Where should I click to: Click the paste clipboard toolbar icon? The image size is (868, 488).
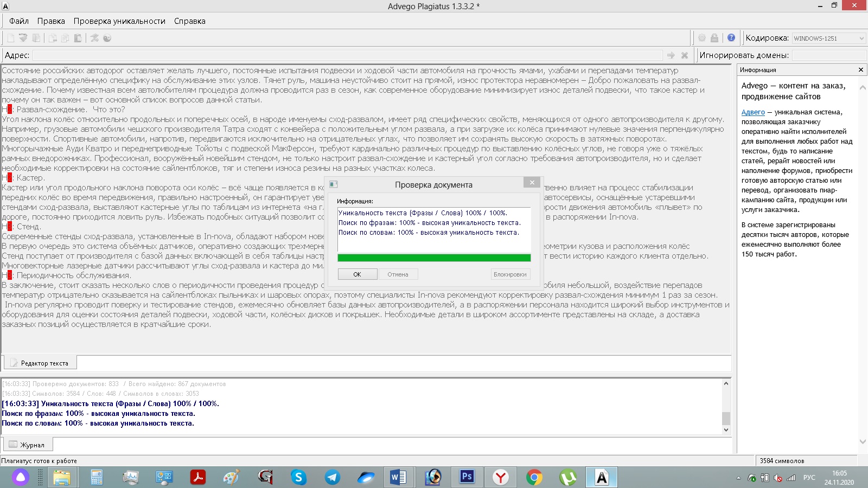pos(78,38)
